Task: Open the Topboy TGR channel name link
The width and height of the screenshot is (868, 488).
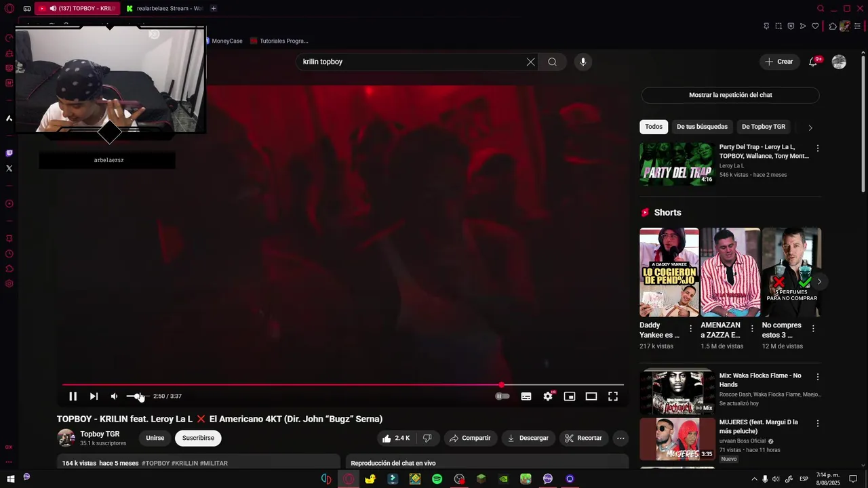Action: [x=100, y=434]
